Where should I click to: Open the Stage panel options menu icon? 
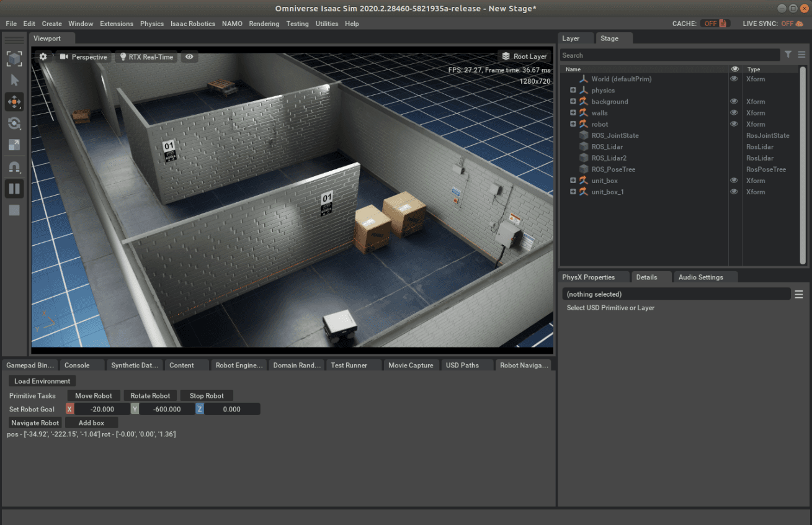click(801, 55)
